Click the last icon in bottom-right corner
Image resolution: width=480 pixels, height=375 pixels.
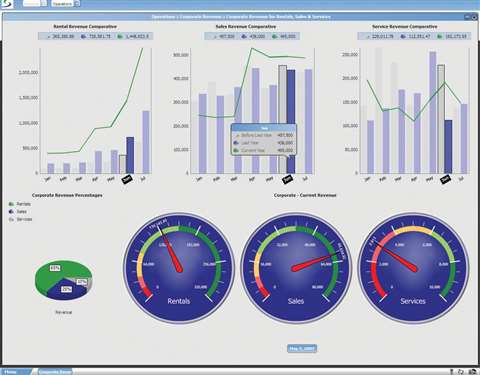coord(472,372)
